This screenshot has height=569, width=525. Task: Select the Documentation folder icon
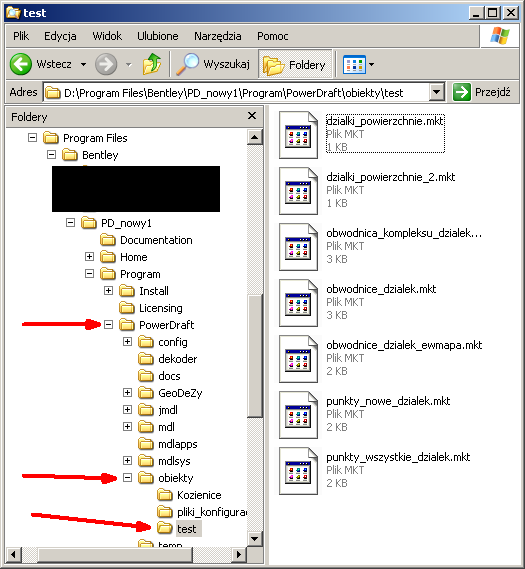(108, 240)
